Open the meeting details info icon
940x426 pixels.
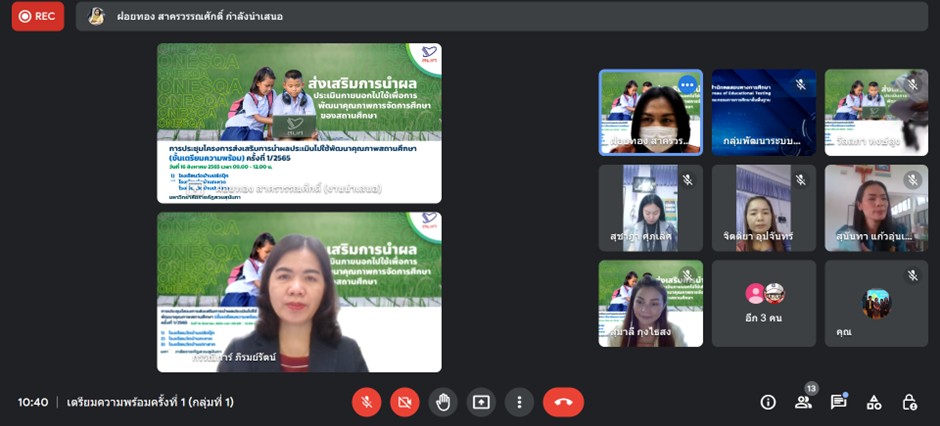click(768, 402)
